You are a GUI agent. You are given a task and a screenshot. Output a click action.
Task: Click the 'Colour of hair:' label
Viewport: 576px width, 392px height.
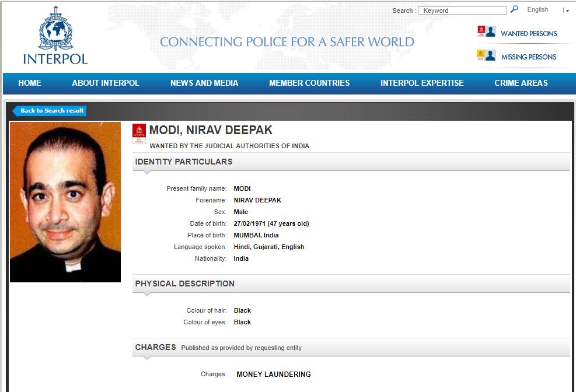207,310
